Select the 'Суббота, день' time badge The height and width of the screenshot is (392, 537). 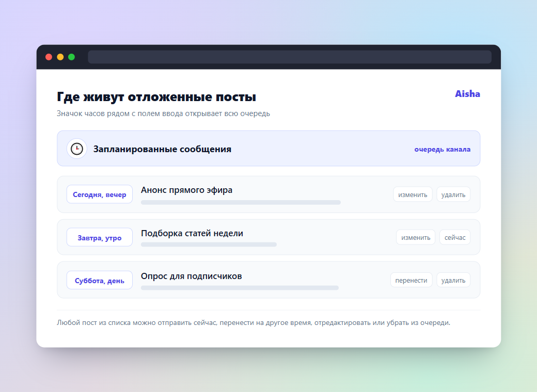point(99,280)
